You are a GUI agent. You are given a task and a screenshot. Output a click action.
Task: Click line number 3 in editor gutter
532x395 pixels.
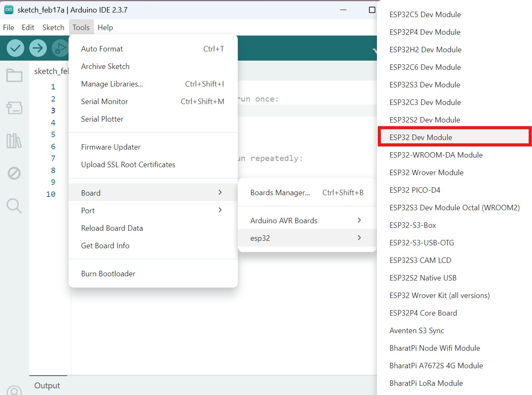click(53, 111)
